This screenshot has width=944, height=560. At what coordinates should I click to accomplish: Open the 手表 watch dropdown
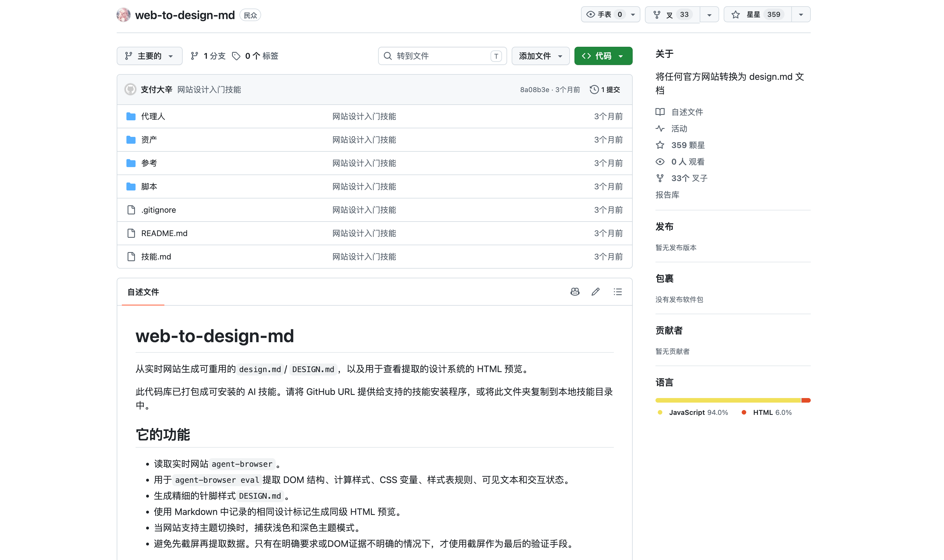[x=611, y=14]
